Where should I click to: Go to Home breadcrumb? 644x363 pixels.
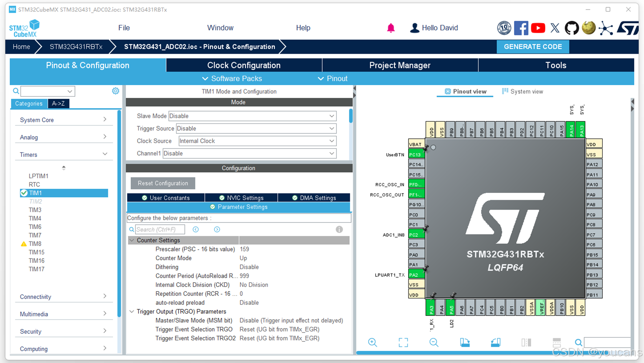tap(21, 47)
